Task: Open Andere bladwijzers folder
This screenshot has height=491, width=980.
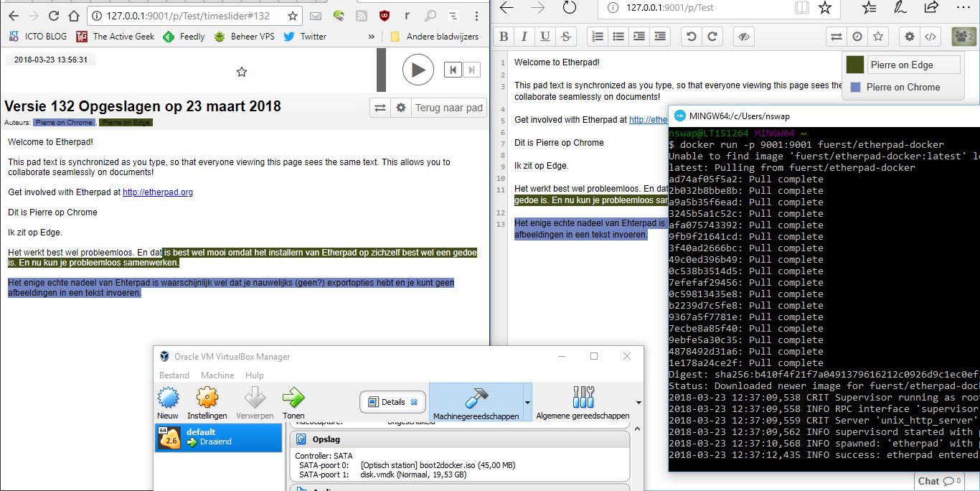Action: click(434, 37)
